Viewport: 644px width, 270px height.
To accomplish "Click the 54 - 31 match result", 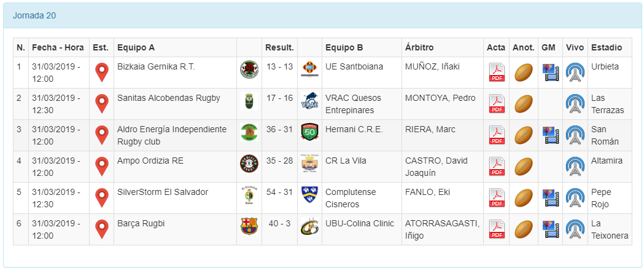I will tap(279, 192).
